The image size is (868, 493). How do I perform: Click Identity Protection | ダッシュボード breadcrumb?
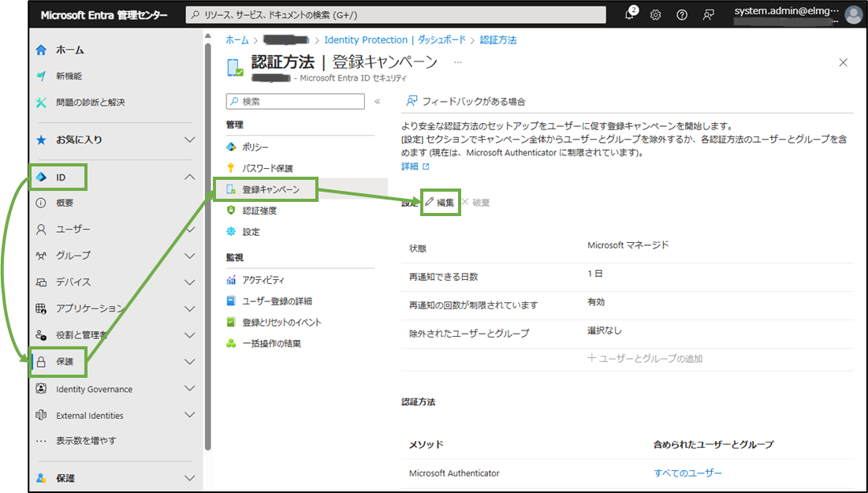(395, 40)
